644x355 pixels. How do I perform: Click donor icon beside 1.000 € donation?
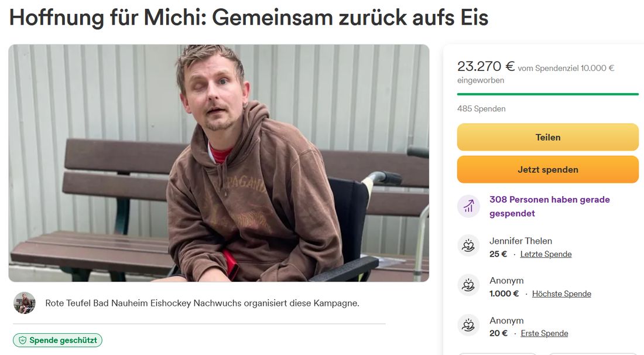pos(468,285)
